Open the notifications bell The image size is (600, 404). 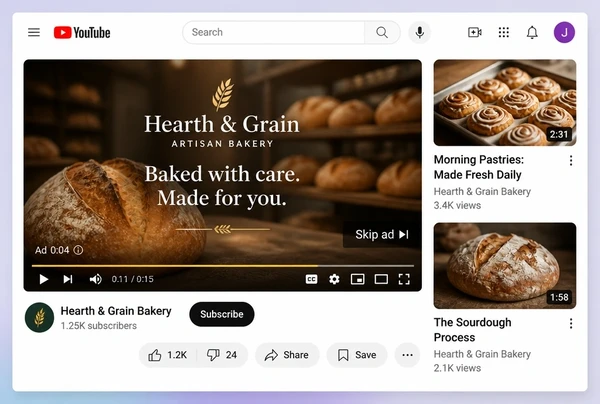click(x=532, y=33)
